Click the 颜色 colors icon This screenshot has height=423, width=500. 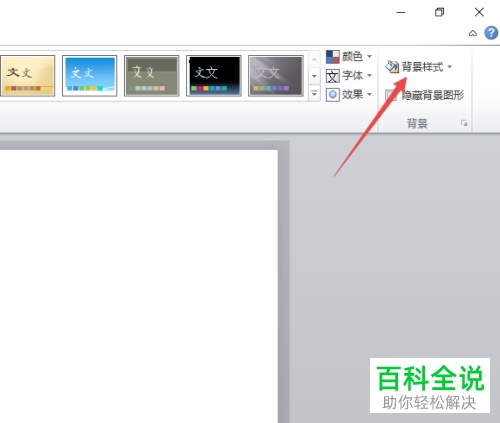(332, 57)
